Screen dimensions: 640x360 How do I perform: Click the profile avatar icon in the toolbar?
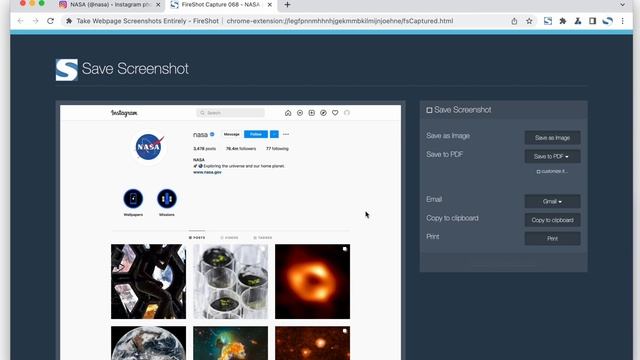tap(607, 21)
